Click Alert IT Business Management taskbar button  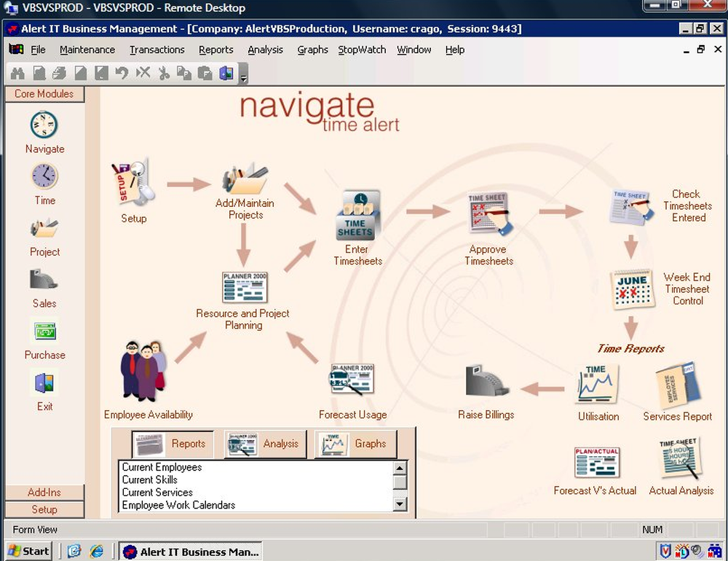[x=190, y=552]
